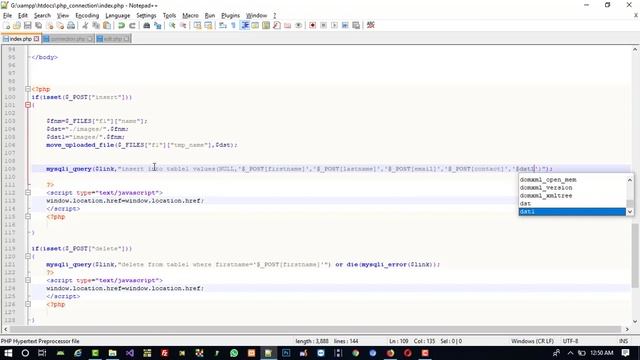
Task: Click the Close All toolbar icon
Action: 60,25
